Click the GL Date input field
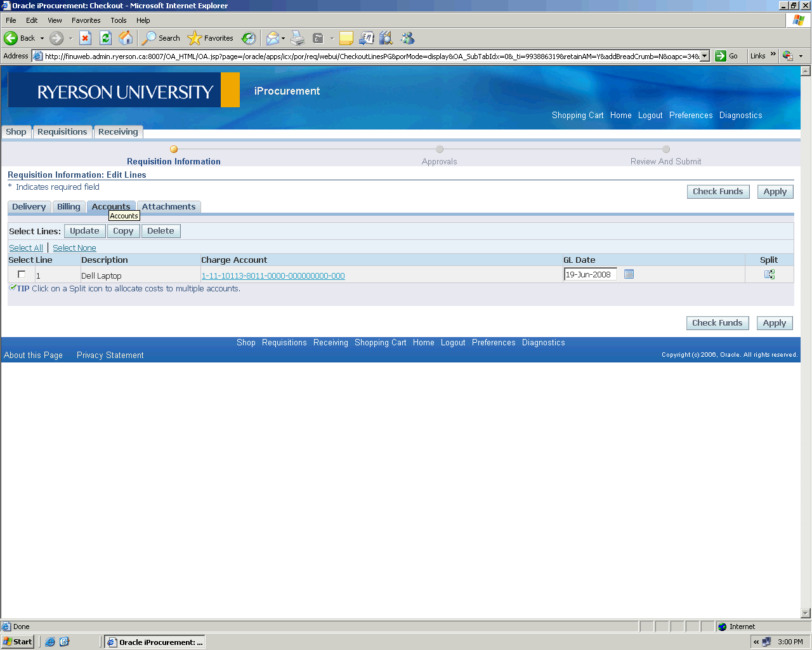812x650 pixels. 589,274
